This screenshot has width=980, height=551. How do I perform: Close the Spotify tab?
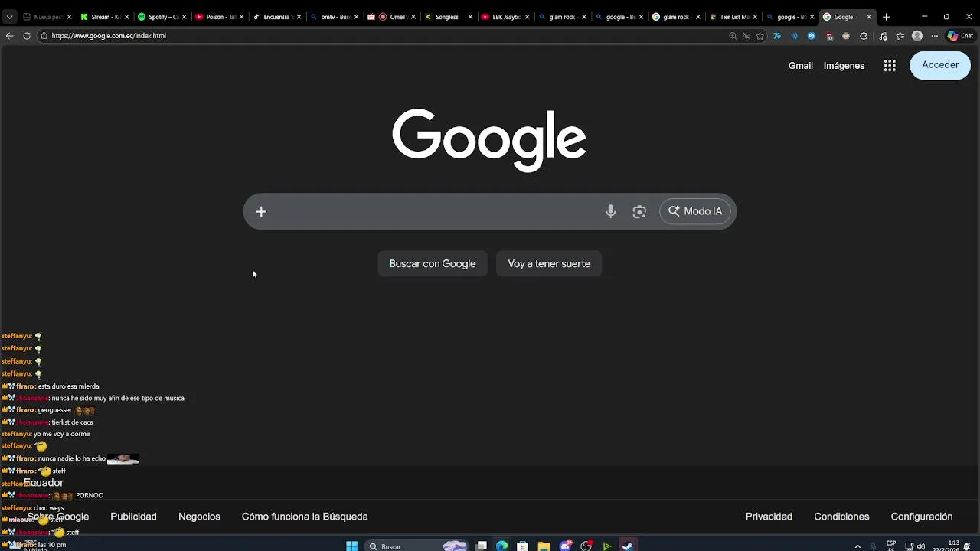[x=184, y=17]
